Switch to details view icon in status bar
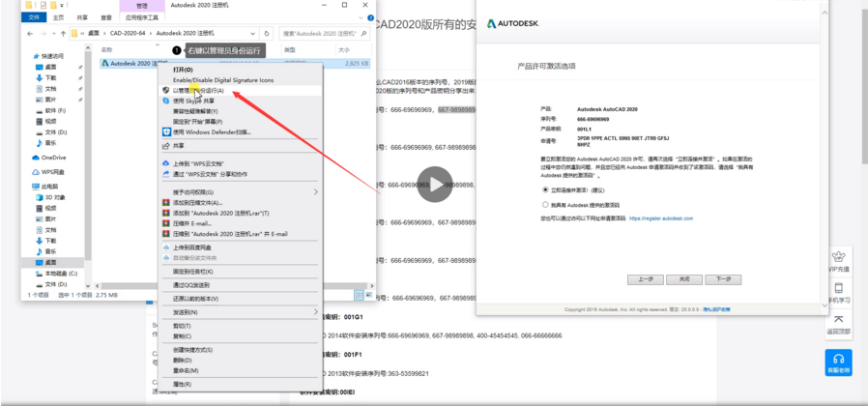 pyautogui.click(x=359, y=295)
